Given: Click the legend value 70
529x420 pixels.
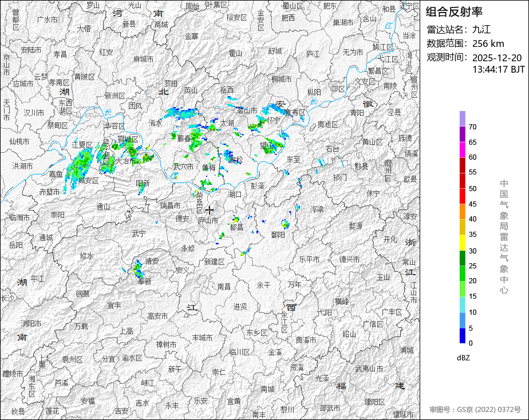Looking at the screenshot, I should coord(473,127).
